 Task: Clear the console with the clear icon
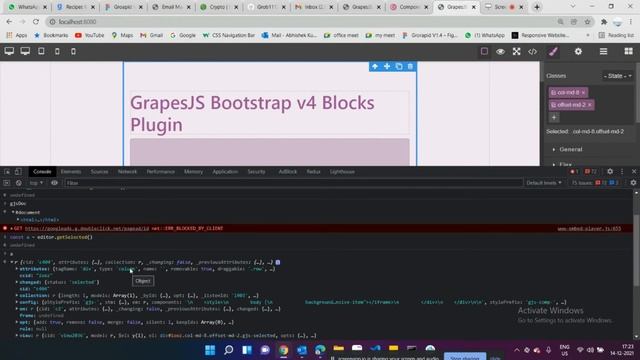18,183
